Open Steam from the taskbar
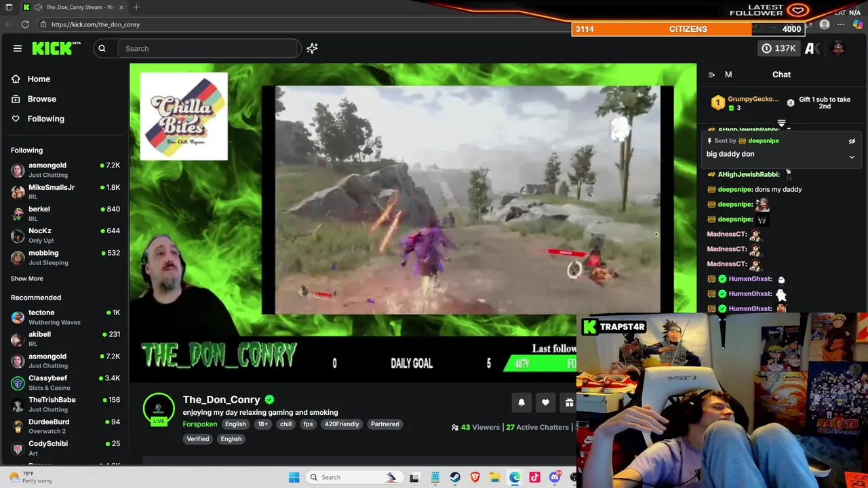The height and width of the screenshot is (488, 868). [455, 477]
